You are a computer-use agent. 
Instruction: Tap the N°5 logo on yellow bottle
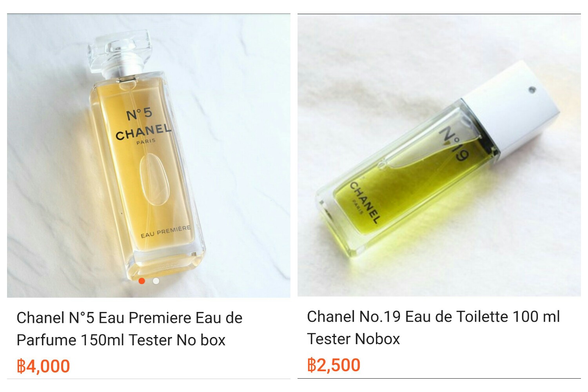click(x=139, y=114)
